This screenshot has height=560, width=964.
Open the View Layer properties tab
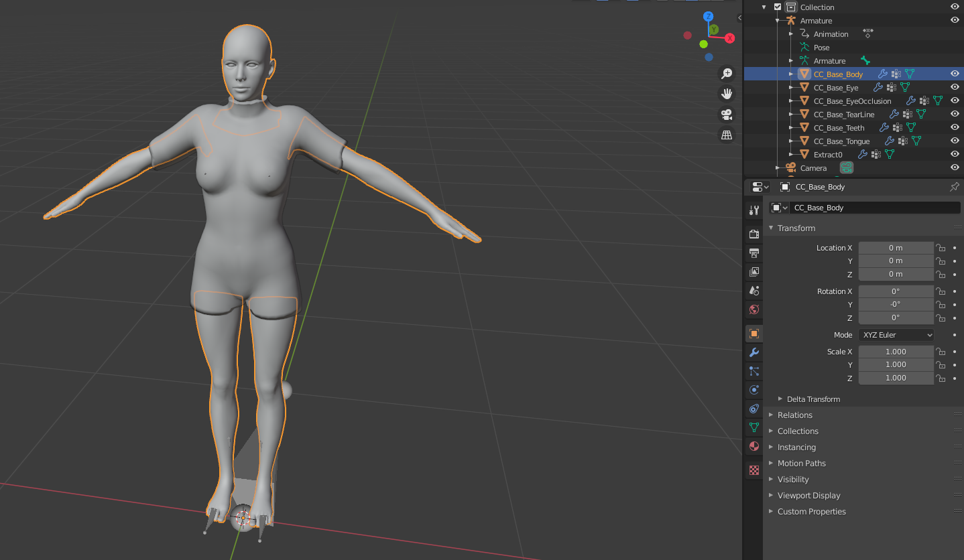pyautogui.click(x=754, y=271)
